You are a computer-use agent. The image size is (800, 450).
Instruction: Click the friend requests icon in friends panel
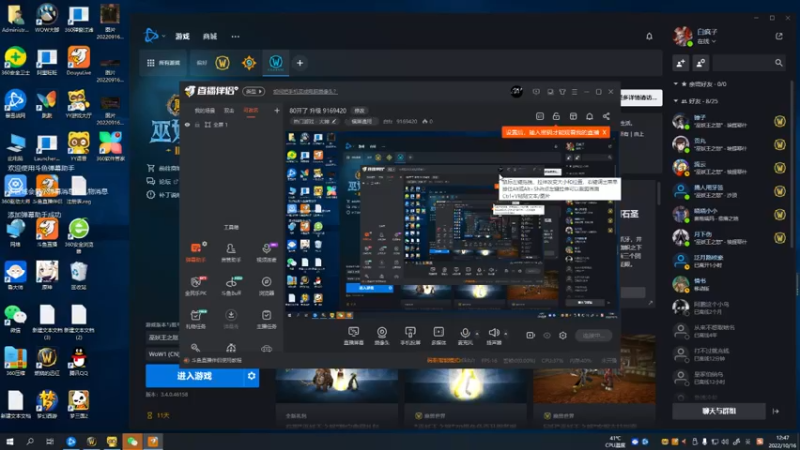(x=701, y=63)
